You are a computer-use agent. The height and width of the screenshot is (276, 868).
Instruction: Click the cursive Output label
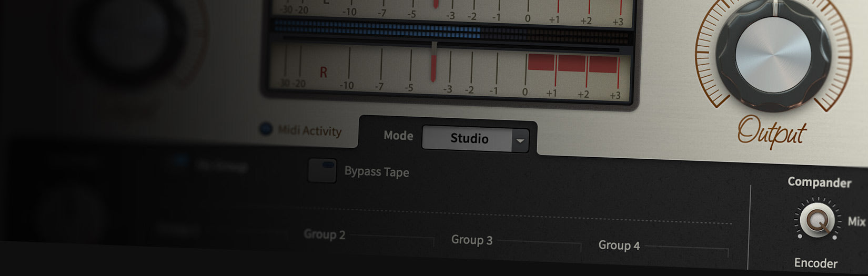(x=772, y=132)
